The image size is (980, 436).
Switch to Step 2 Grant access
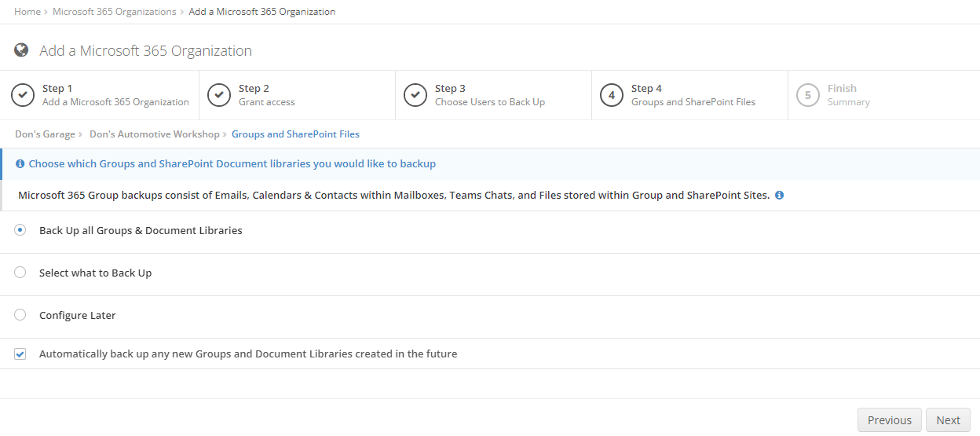(x=297, y=95)
